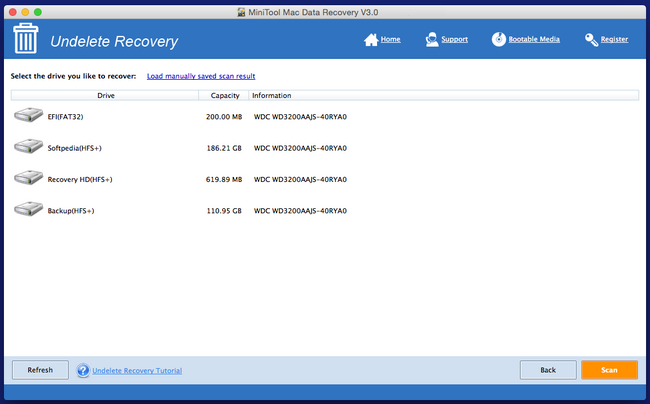This screenshot has width=650, height=404.
Task: Click WDC info in the EFI row
Action: coord(300,117)
